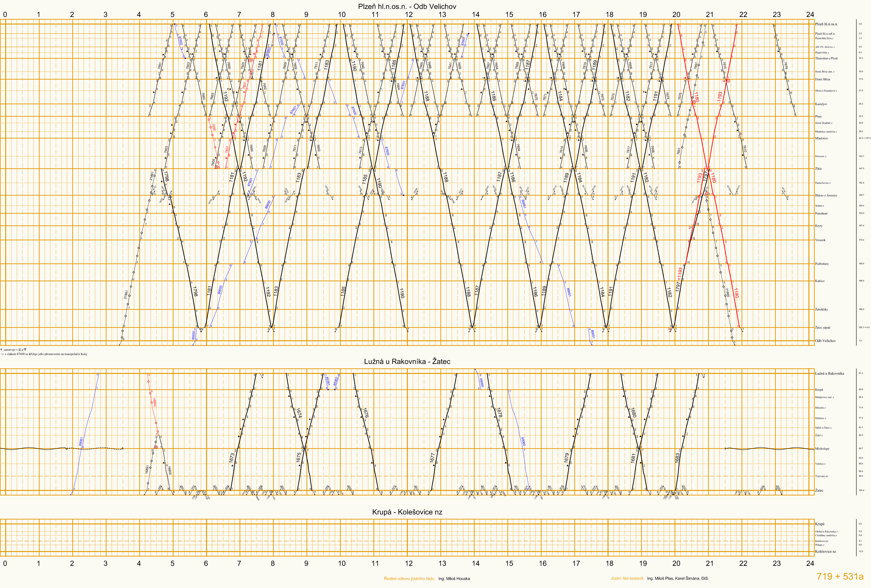Select the Lužná u Rakovníka - Žatec chart title
The image size is (871, 588).
point(407,362)
